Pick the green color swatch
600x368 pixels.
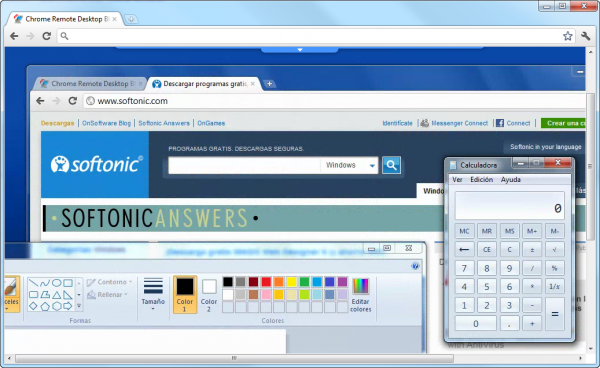click(304, 282)
